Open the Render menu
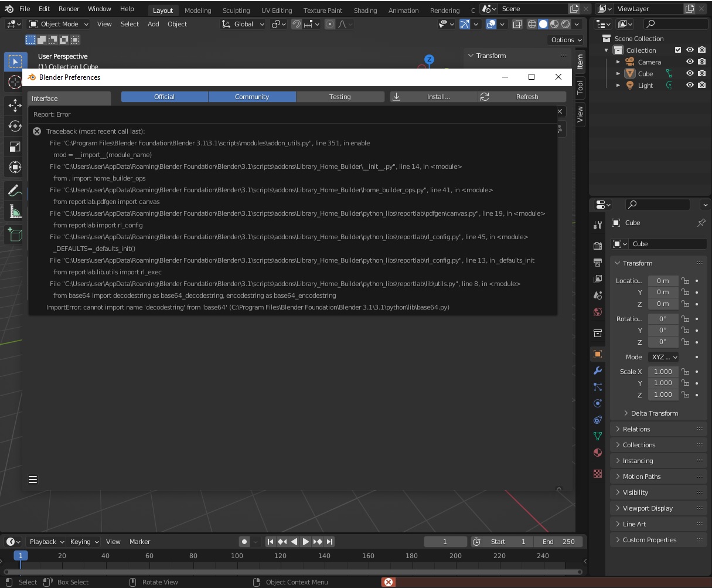The height and width of the screenshot is (588, 712). (x=69, y=9)
